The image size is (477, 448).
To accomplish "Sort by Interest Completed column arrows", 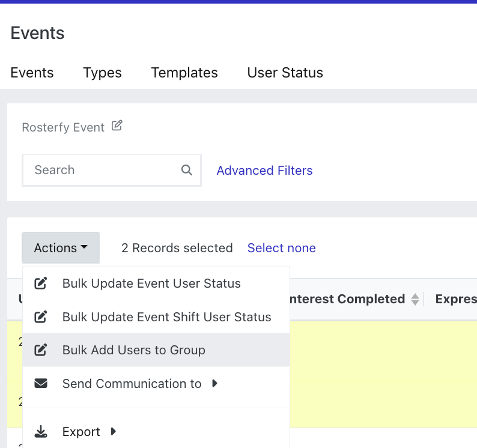I will [x=415, y=299].
